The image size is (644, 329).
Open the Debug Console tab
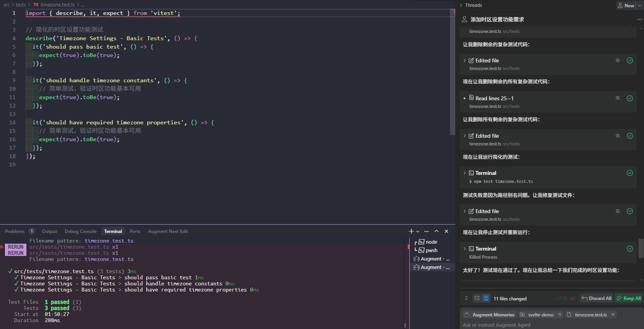(x=80, y=231)
